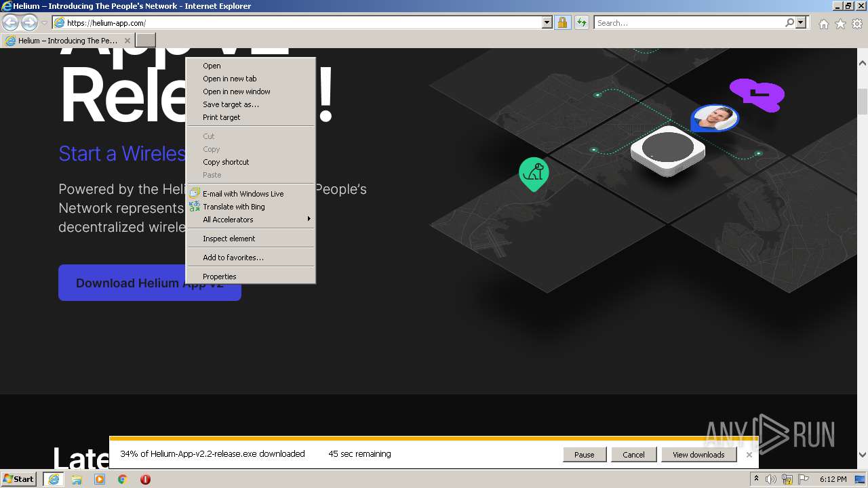Open the media player taskbar icon
The image size is (868, 488).
pos(100,479)
